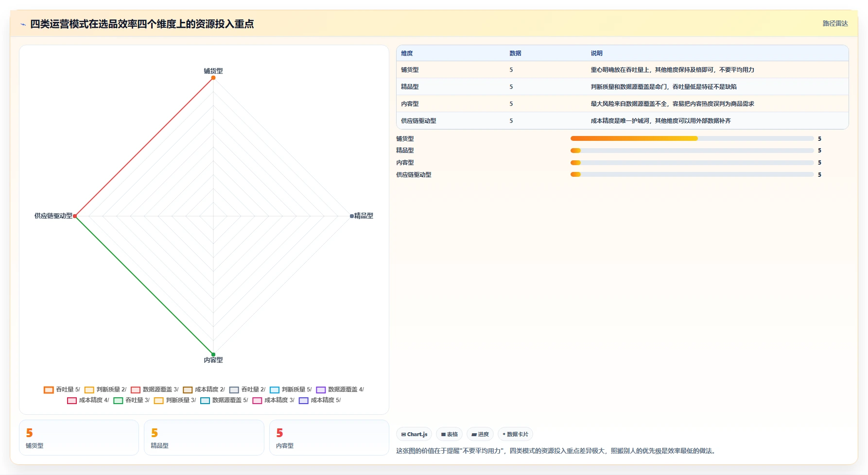Click the 内容型 progress bar
868x475 pixels.
692,163
